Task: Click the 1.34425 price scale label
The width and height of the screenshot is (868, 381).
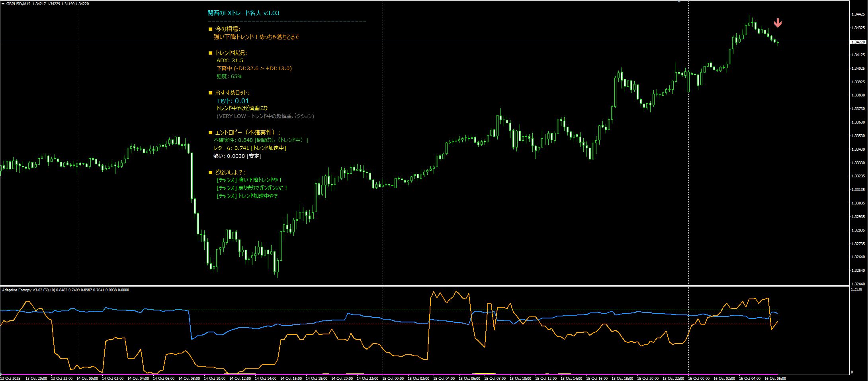Action: pos(858,14)
